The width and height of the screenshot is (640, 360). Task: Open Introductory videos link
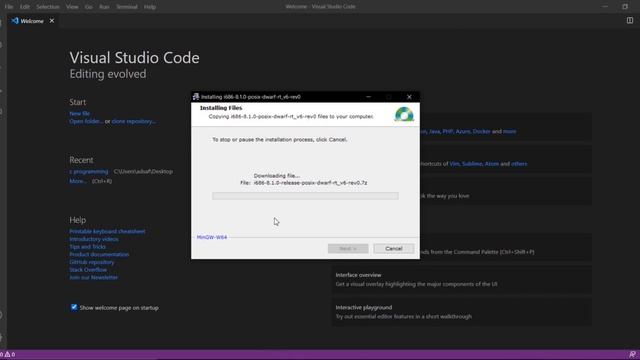93,239
